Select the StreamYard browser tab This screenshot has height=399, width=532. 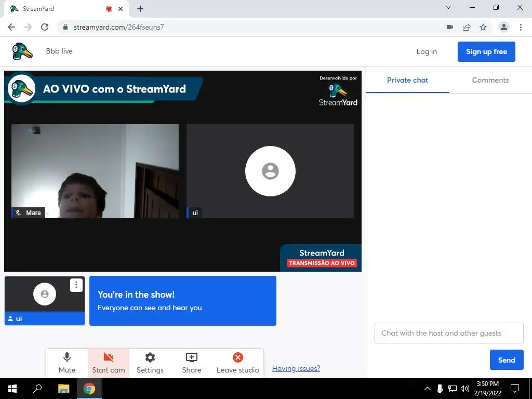(66, 9)
